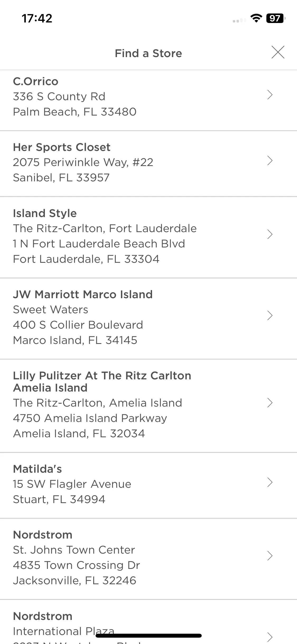Screen dimensions: 297x644
Task: Tap the Wi-Fi status icon
Action: pyautogui.click(x=256, y=18)
